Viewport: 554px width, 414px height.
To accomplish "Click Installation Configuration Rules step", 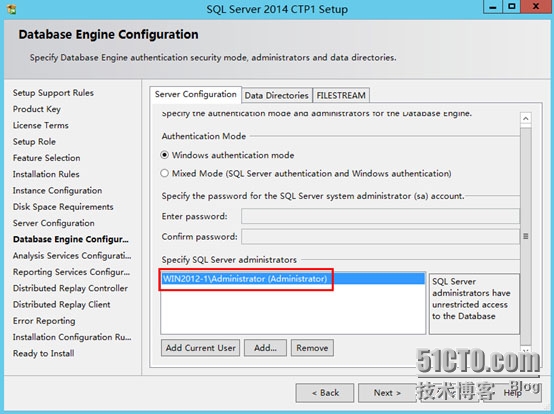I will [x=72, y=337].
